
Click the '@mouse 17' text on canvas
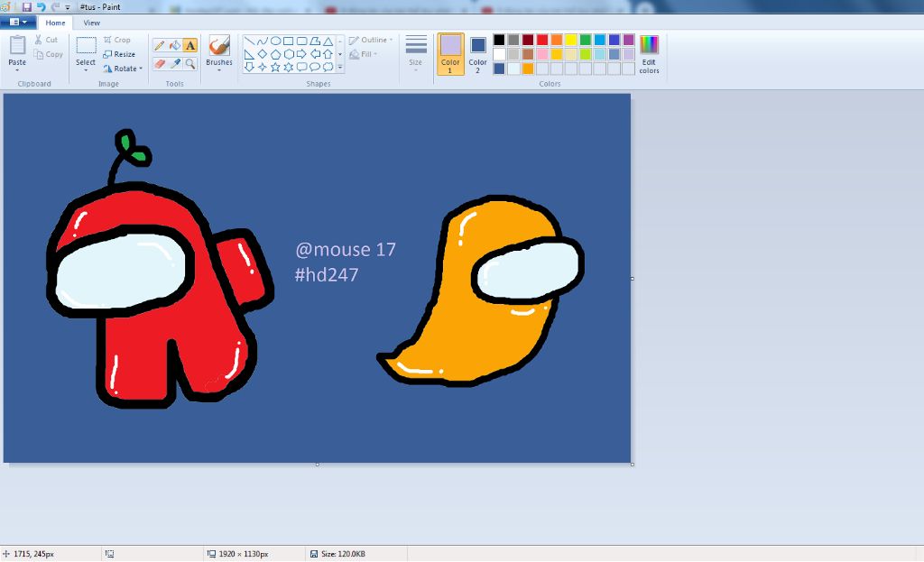point(346,250)
